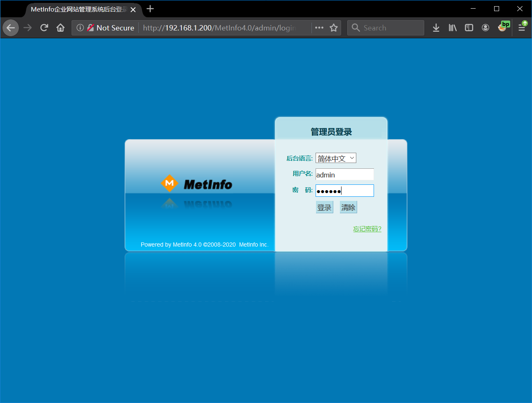Bookmark this page with star icon
The width and height of the screenshot is (532, 403).
pyautogui.click(x=334, y=28)
